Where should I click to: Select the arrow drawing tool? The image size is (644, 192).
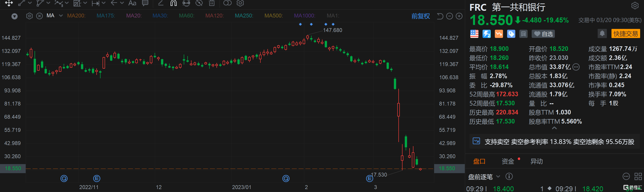[x=114, y=3]
